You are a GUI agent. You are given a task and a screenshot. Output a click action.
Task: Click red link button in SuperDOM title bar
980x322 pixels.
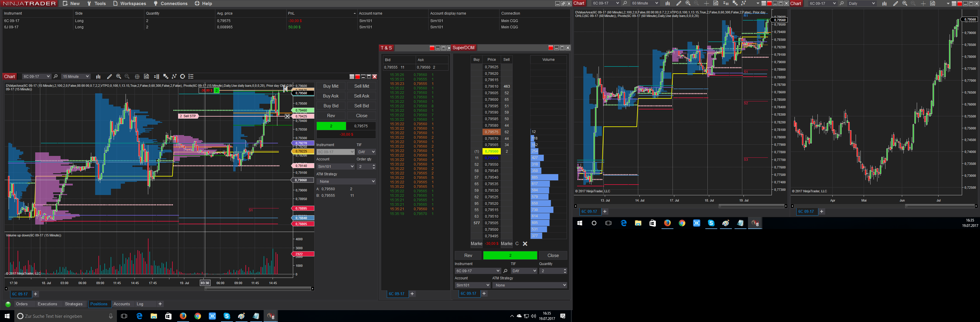click(x=551, y=47)
